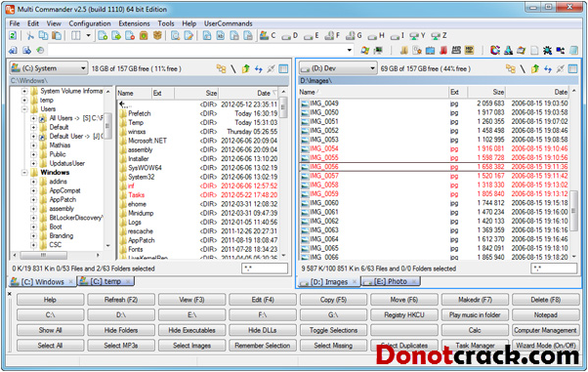Viewport: 588px width, 372px height.
Task: Open the D: Dev drive dropdown
Action: coord(338,68)
